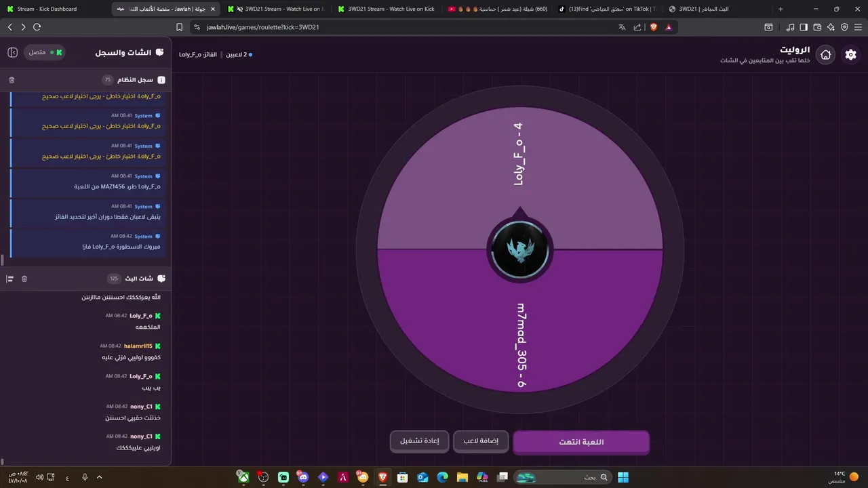
Task: Switch to the YouTube tab
Action: pyautogui.click(x=498, y=9)
